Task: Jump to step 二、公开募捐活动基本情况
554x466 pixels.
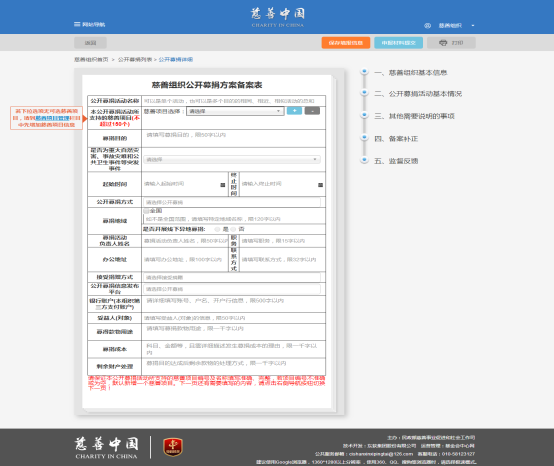Action: tap(418, 94)
